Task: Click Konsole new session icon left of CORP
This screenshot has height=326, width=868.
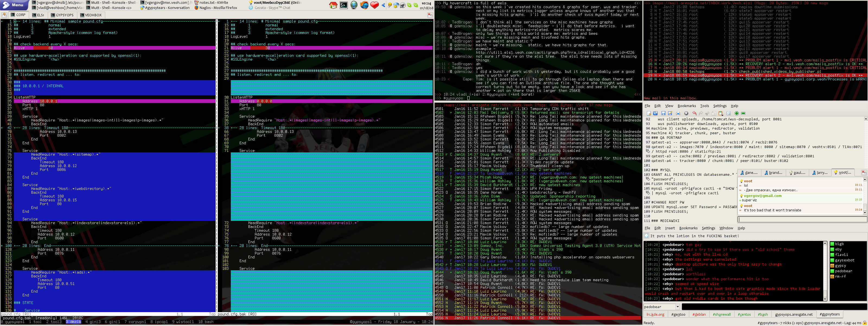Action: (4, 15)
